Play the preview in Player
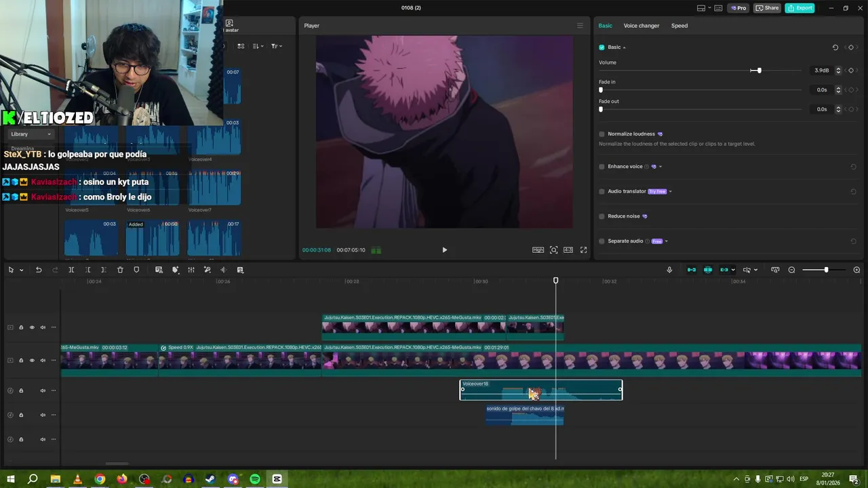The width and height of the screenshot is (868, 488). click(444, 250)
